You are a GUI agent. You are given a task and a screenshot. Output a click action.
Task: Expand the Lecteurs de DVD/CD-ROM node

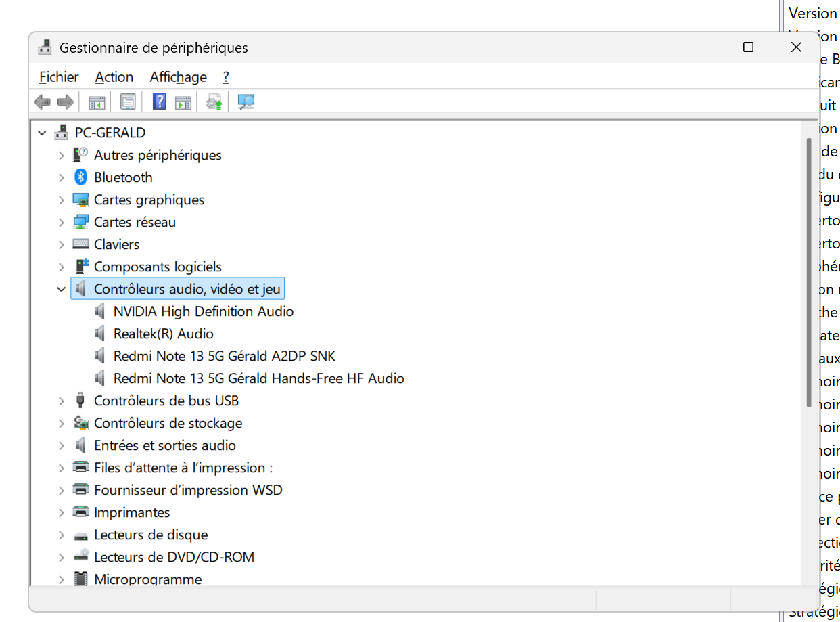[x=62, y=557]
